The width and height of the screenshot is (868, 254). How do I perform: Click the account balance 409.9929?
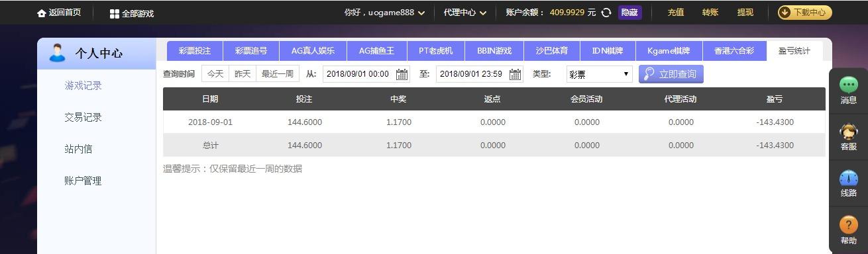click(567, 13)
